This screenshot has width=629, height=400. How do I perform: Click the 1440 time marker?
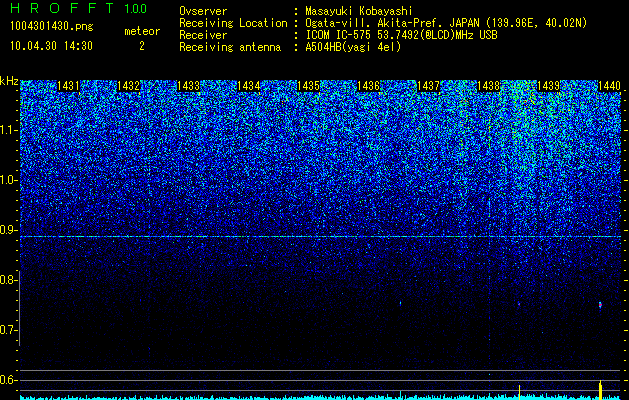[609, 86]
